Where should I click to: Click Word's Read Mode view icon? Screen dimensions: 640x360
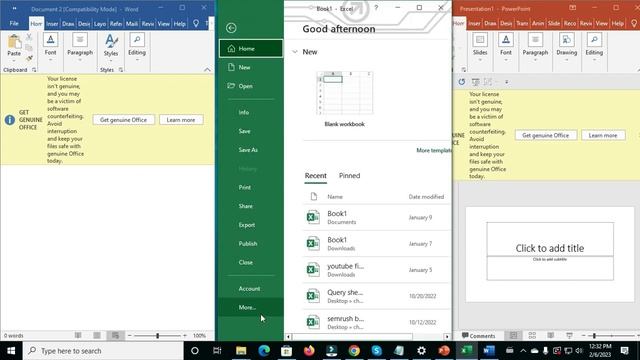click(78, 336)
